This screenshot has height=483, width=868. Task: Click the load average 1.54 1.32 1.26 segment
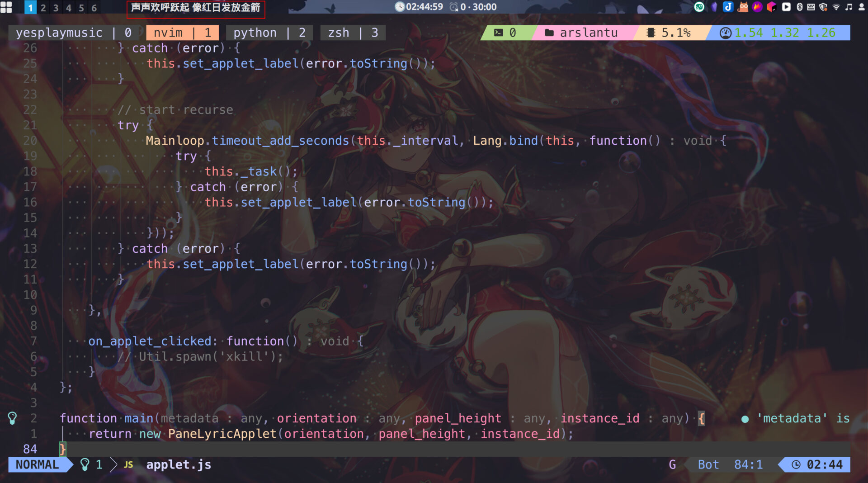(x=778, y=33)
